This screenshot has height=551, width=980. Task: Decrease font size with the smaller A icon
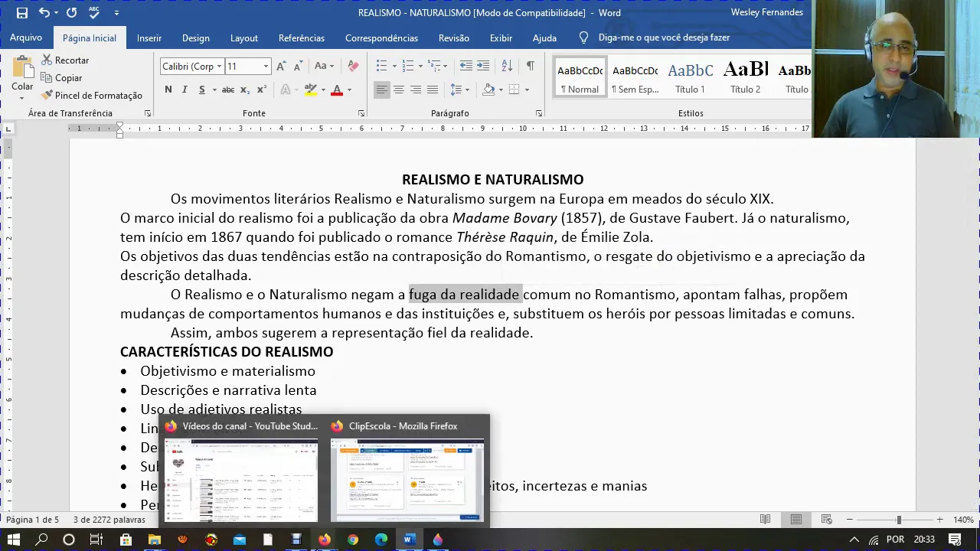coord(299,67)
